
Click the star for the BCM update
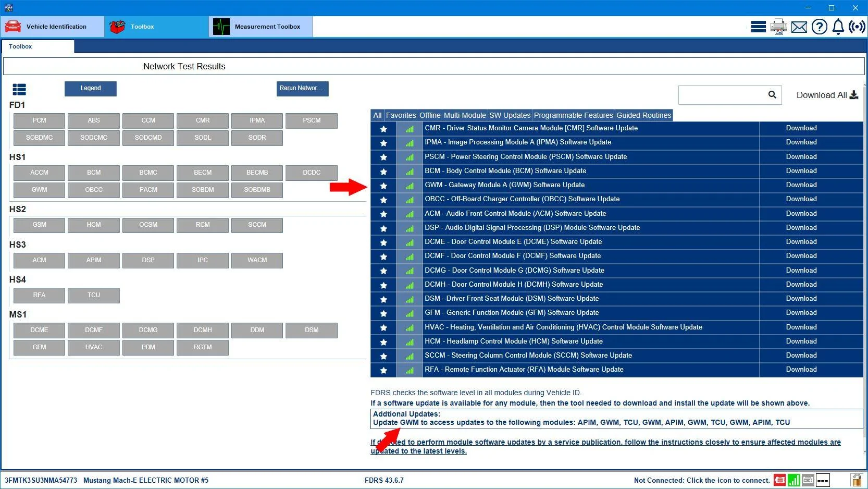point(383,172)
